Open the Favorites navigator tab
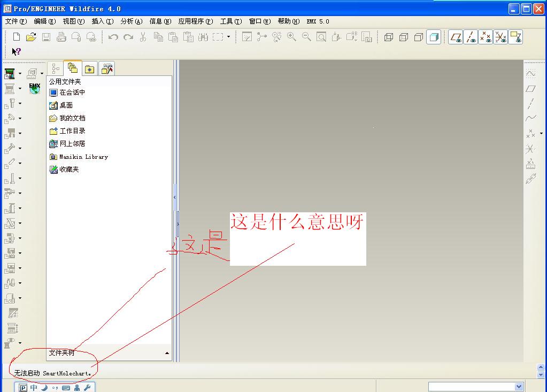547x392 pixels. tap(90, 69)
